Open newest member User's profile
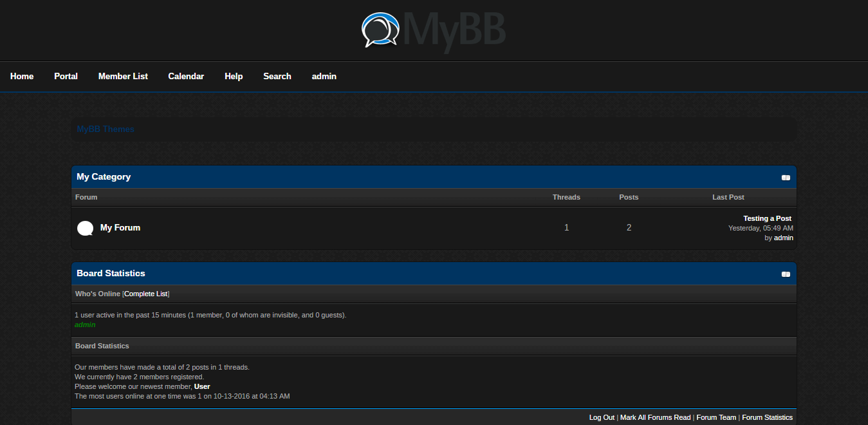868x425 pixels. pos(202,386)
